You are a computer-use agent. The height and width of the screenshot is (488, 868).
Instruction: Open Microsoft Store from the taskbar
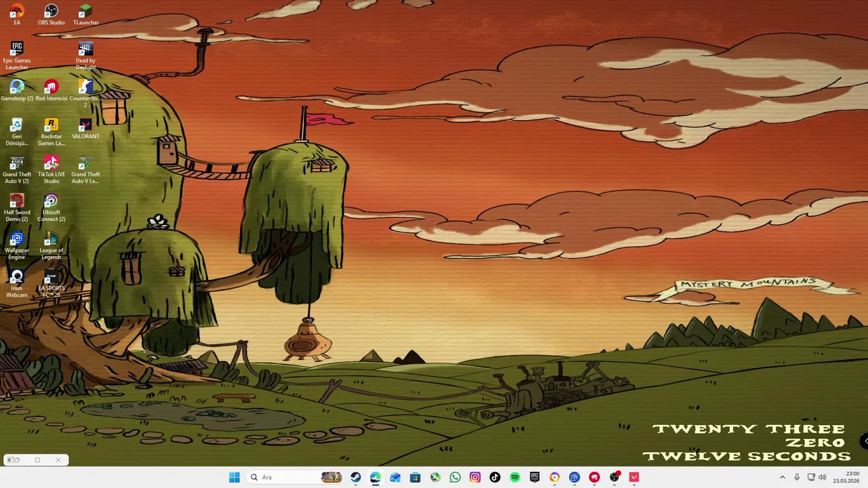click(415, 477)
